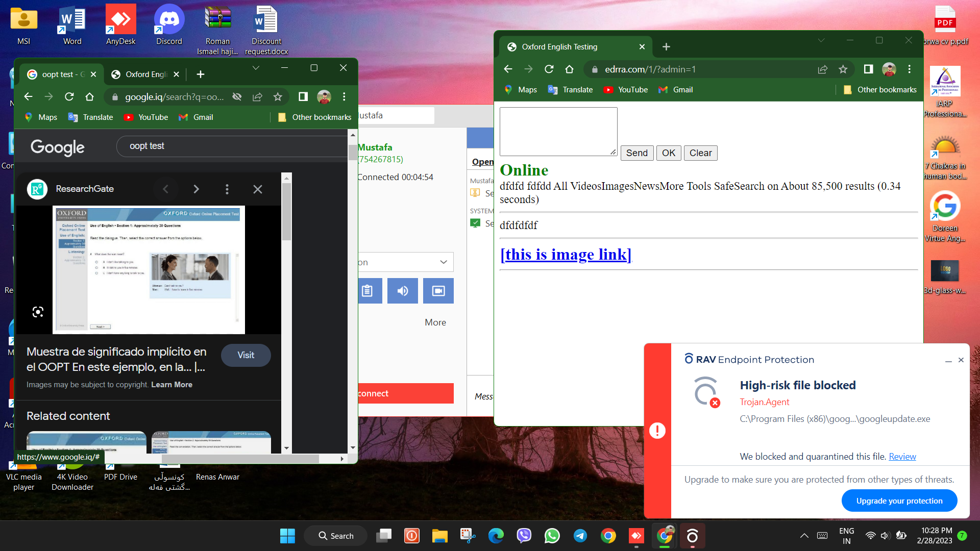This screenshot has width=980, height=551.
Task: Open Gmail bookmark in google.iq window
Action: (196, 117)
